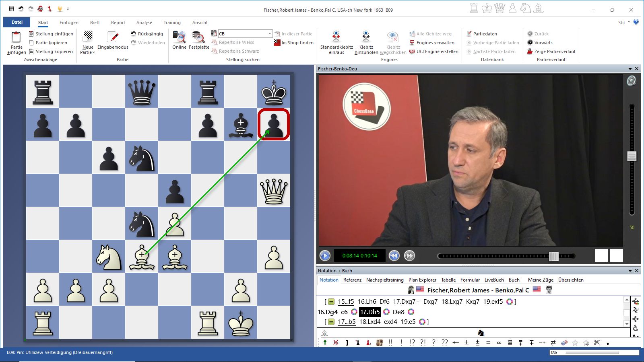Open the LiveBuch tab
Image resolution: width=644 pixels, height=362 pixels.
click(x=494, y=280)
